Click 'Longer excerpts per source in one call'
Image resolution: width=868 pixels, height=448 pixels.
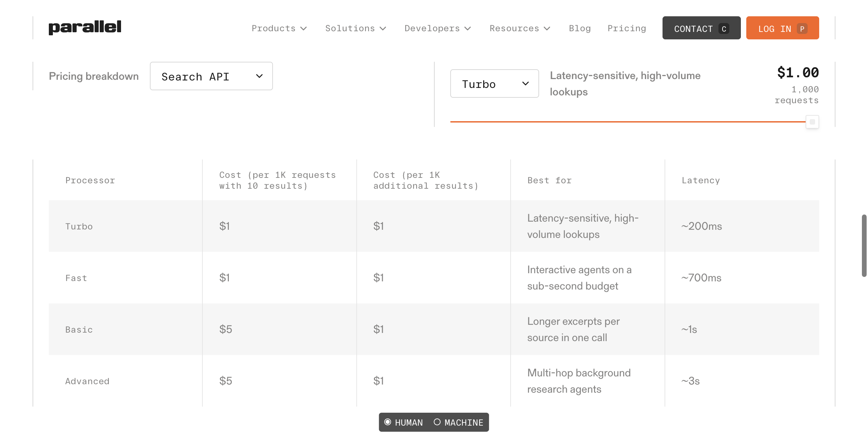(573, 329)
